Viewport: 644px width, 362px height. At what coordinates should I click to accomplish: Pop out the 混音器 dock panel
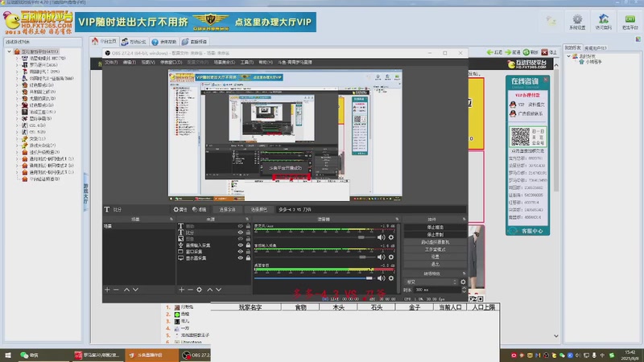tap(397, 219)
